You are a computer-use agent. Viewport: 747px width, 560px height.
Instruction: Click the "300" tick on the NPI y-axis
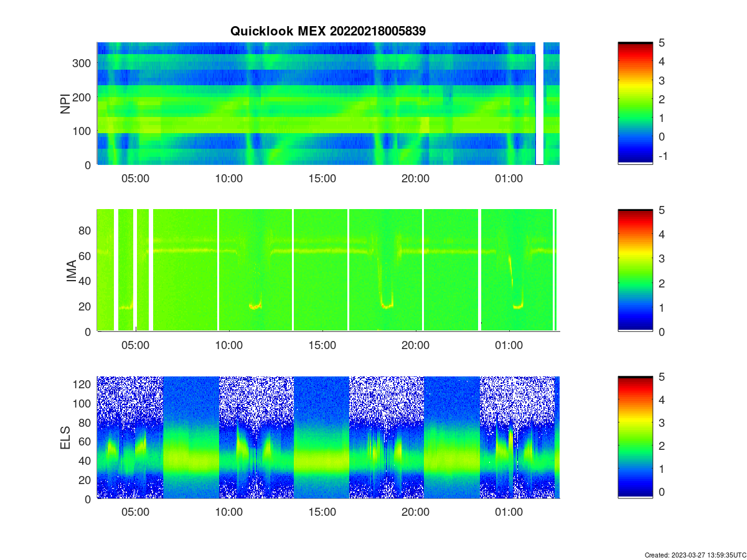83,63
